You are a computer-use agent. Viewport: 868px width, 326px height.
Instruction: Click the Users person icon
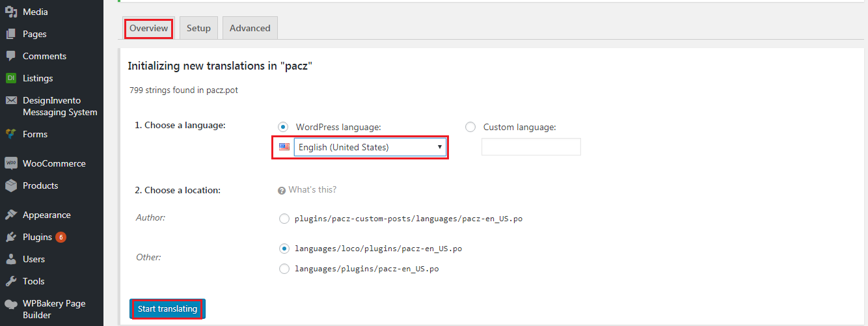click(11, 259)
